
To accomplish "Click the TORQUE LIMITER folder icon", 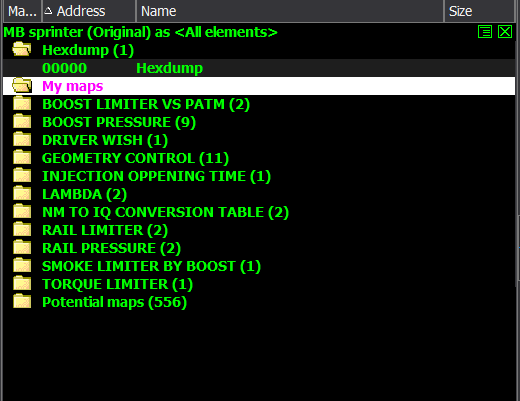I will coord(22,283).
